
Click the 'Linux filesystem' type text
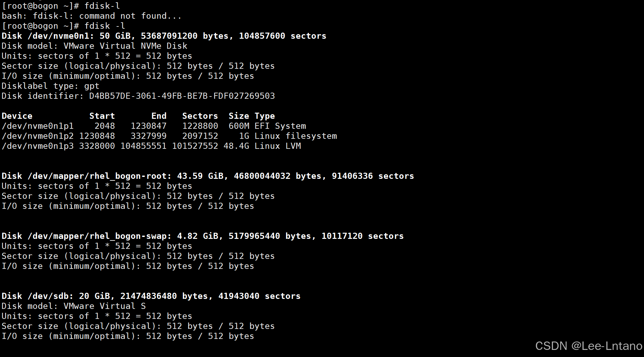(296, 136)
